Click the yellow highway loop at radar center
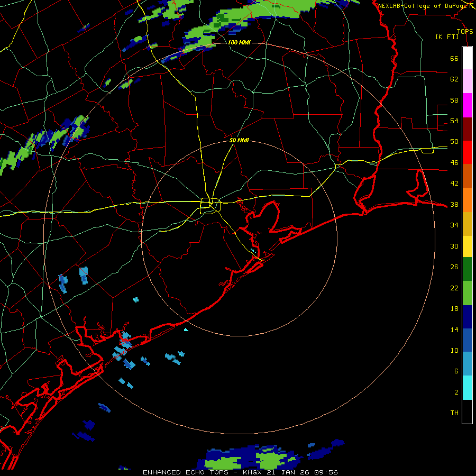Viewport: 476px width, 476px height. 210,206
